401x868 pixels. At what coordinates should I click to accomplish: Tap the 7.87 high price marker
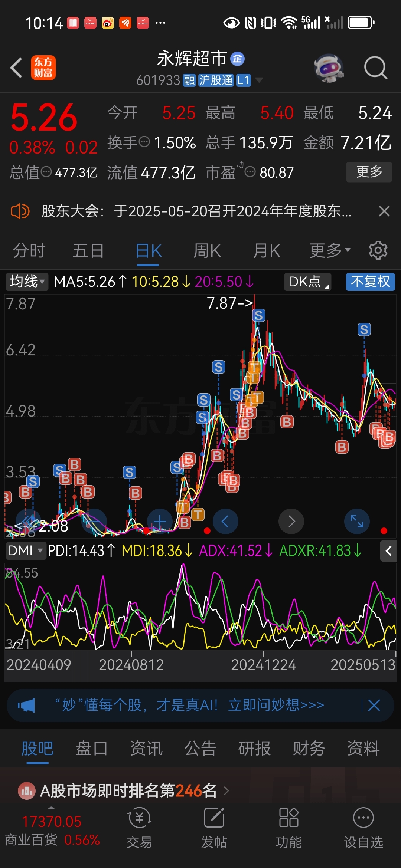(230, 303)
